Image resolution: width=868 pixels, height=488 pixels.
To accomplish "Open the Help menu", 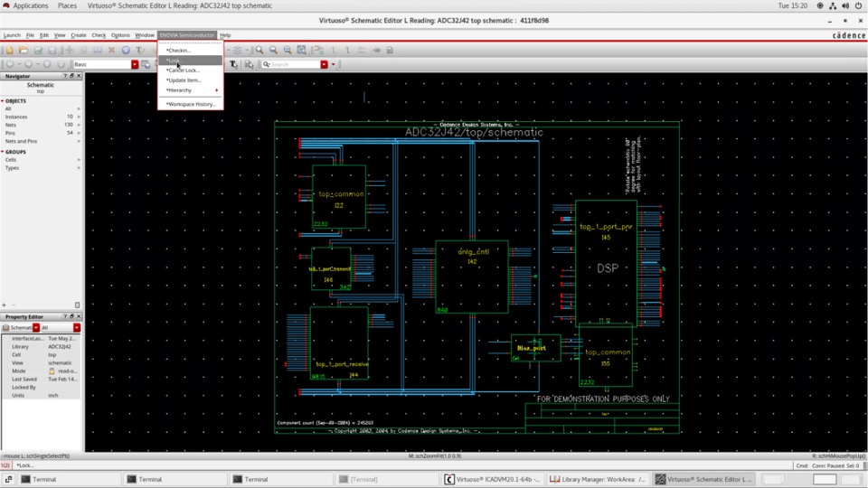I will click(225, 35).
